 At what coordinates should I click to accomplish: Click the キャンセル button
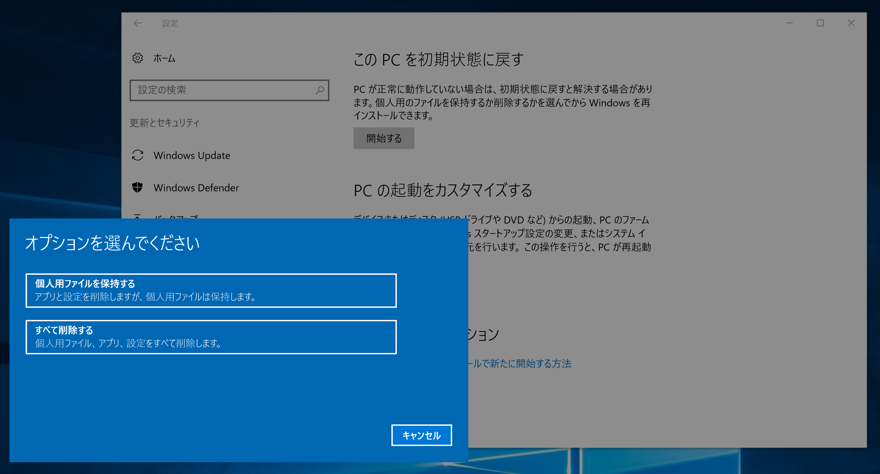coord(421,435)
